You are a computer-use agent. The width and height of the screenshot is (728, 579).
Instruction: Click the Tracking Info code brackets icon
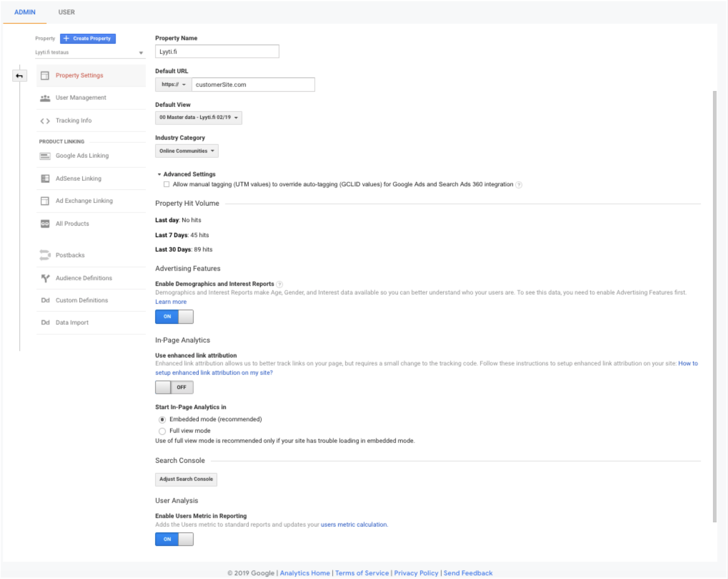[x=45, y=121]
